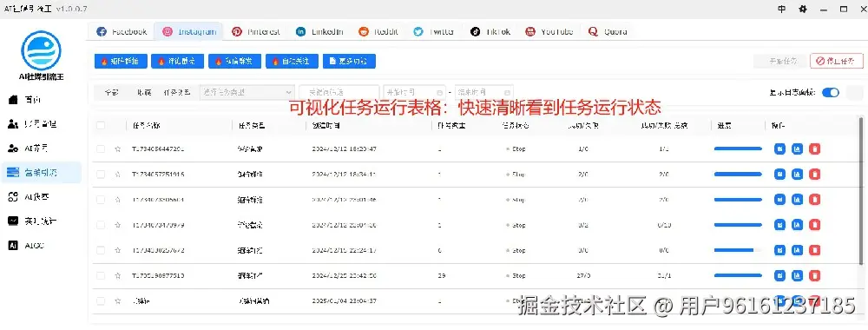Open the Twitter tab
868x330 pixels.
[434, 31]
